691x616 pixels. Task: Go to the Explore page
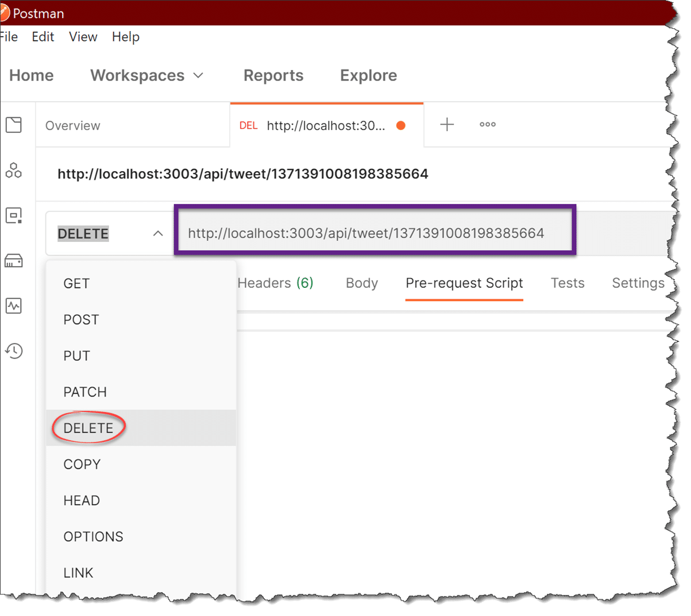(x=368, y=75)
